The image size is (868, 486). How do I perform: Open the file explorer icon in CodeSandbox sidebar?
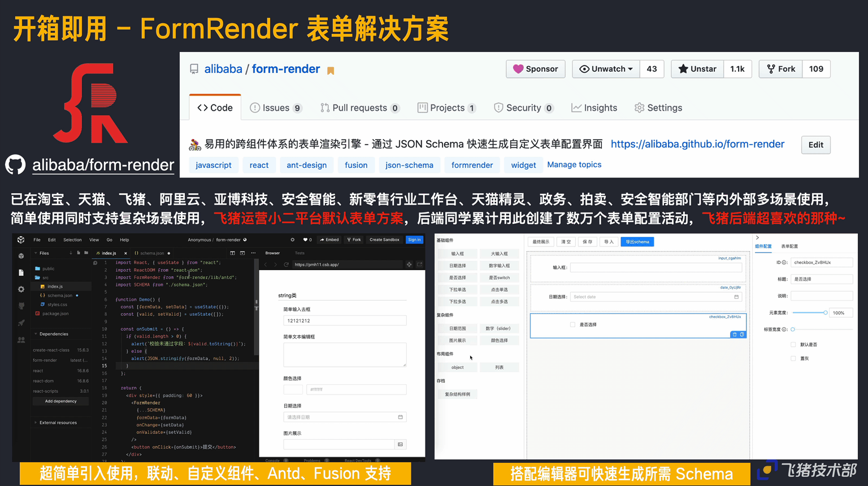click(21, 272)
